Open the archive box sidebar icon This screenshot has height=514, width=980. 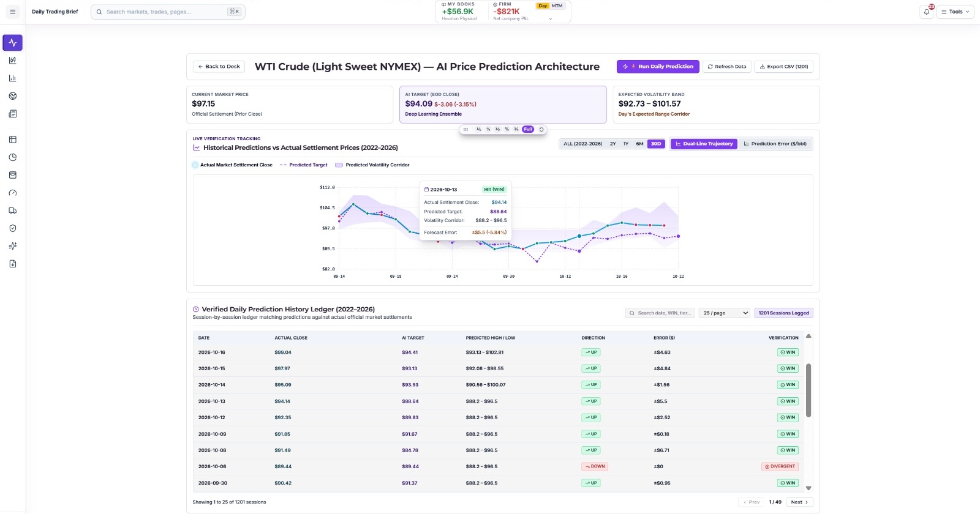pyautogui.click(x=13, y=175)
